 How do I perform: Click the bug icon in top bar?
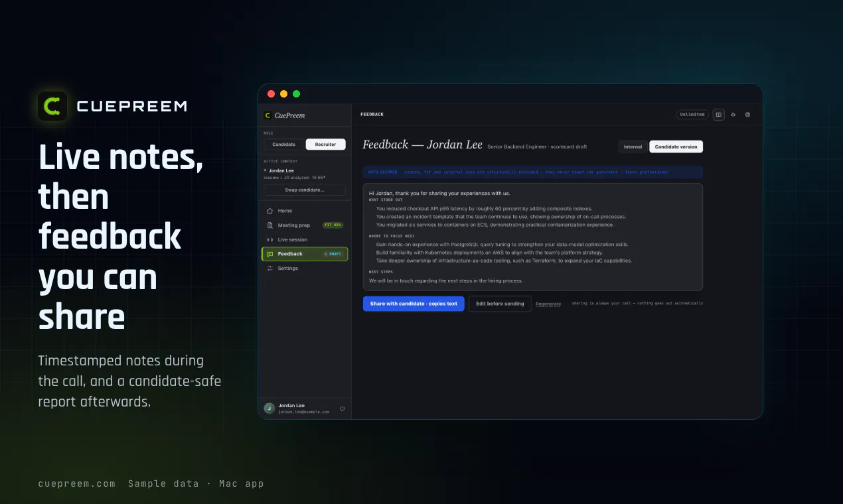coord(733,115)
